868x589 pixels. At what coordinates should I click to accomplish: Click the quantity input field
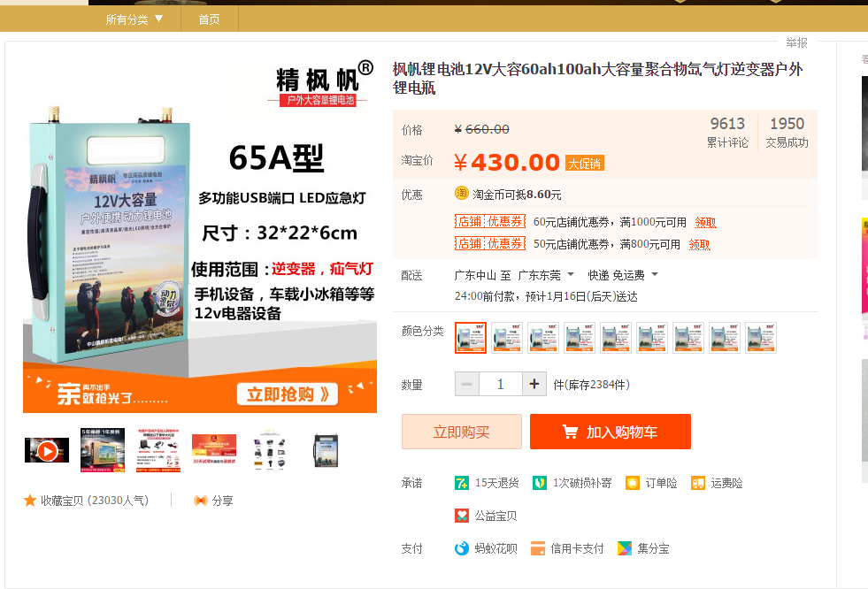tap(501, 384)
